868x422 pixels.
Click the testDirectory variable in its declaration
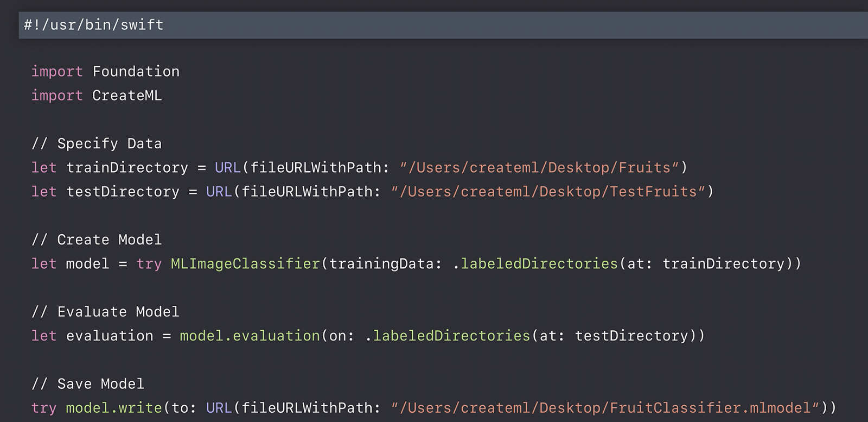click(x=123, y=192)
